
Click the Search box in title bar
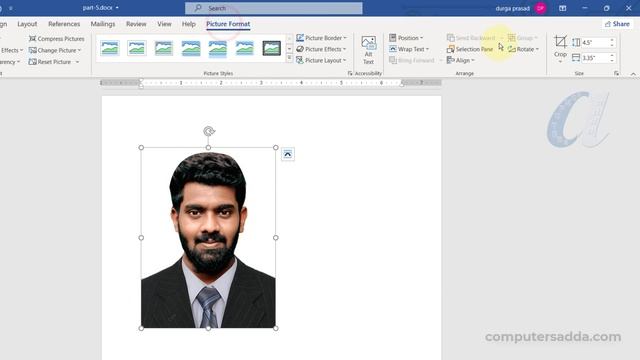click(273, 8)
